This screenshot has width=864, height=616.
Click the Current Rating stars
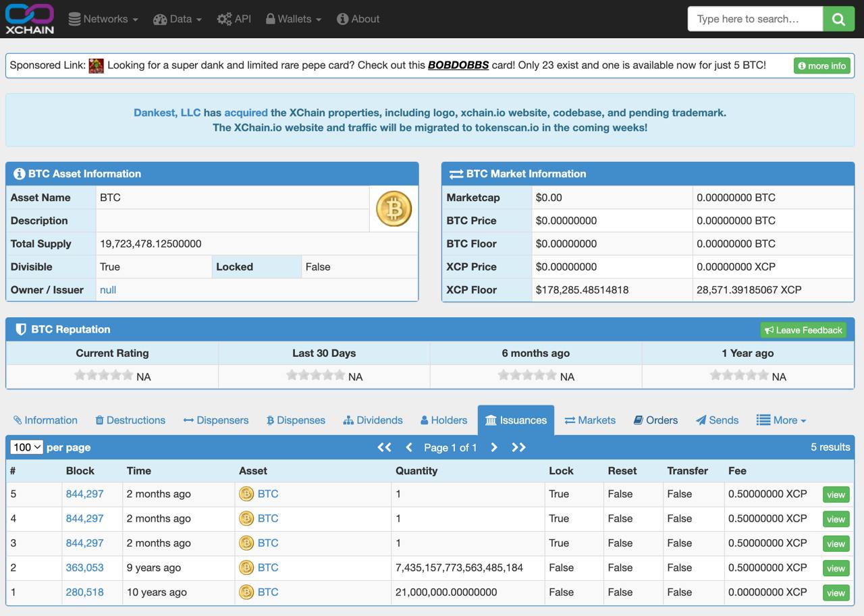tap(103, 375)
